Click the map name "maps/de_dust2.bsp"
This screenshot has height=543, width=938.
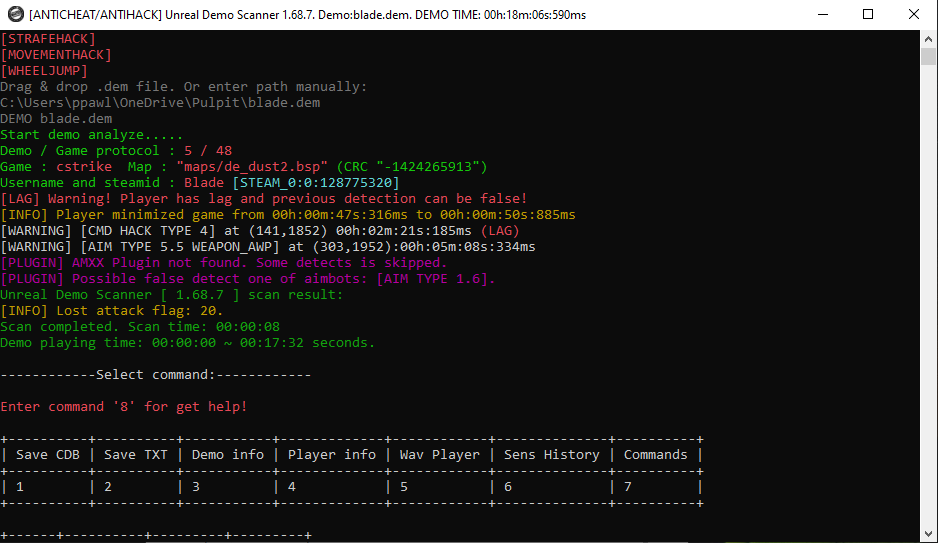point(252,167)
